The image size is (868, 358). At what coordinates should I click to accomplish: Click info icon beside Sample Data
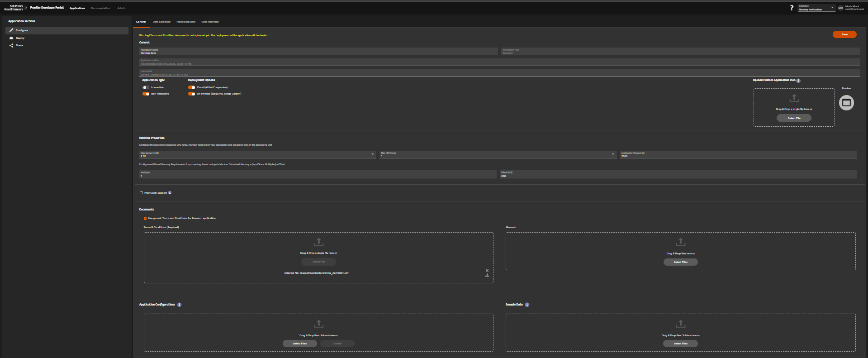pos(527,305)
